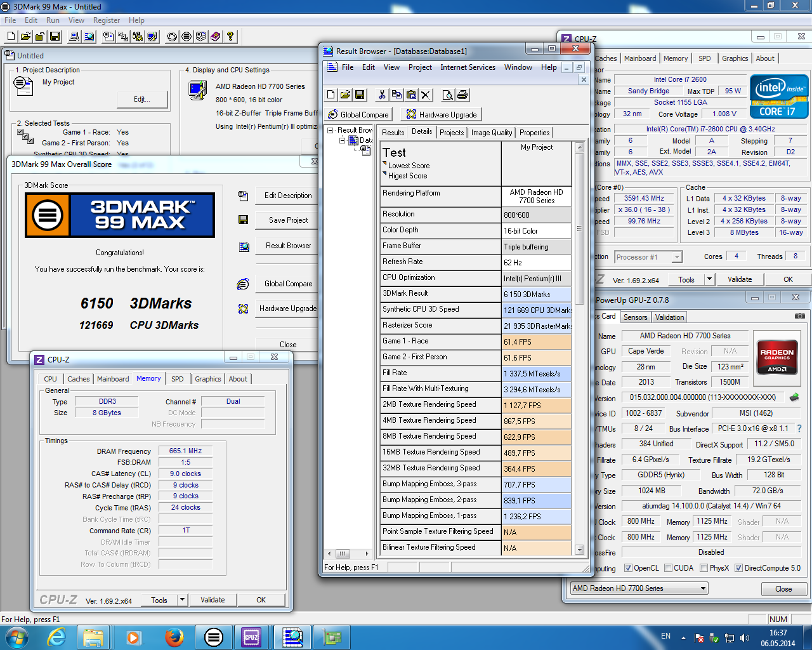Click down arrow of Result Browser details scrollbar
This screenshot has width=812, height=650.
tap(579, 550)
